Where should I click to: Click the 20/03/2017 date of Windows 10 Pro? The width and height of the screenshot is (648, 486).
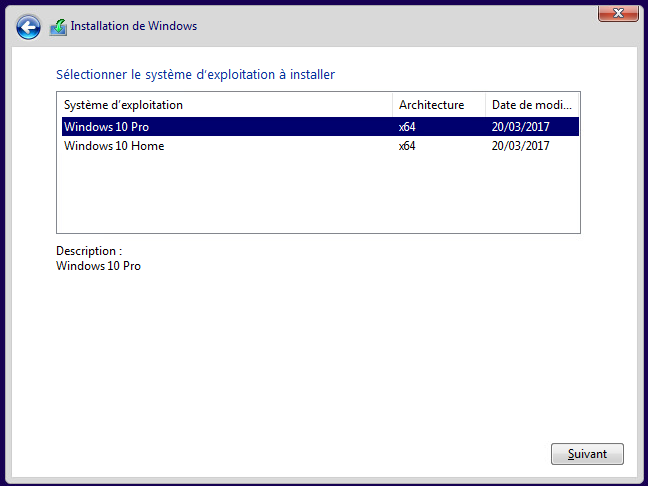click(520, 127)
